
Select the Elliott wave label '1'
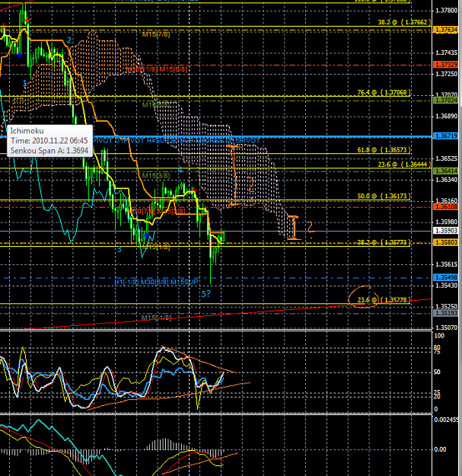pos(25,83)
